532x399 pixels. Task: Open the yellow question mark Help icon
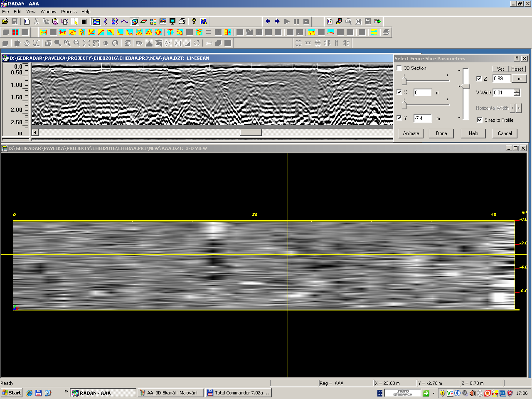(x=194, y=21)
